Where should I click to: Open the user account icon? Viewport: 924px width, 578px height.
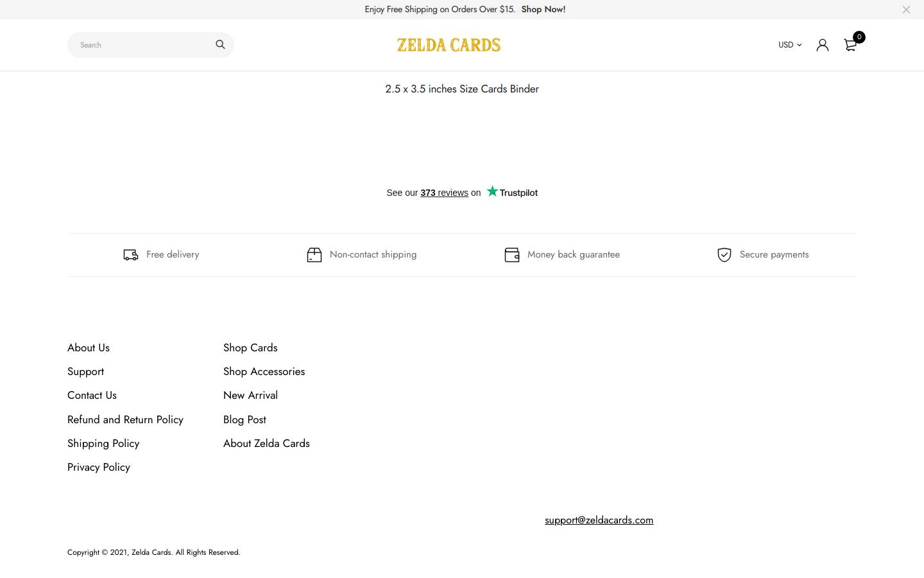tap(823, 45)
